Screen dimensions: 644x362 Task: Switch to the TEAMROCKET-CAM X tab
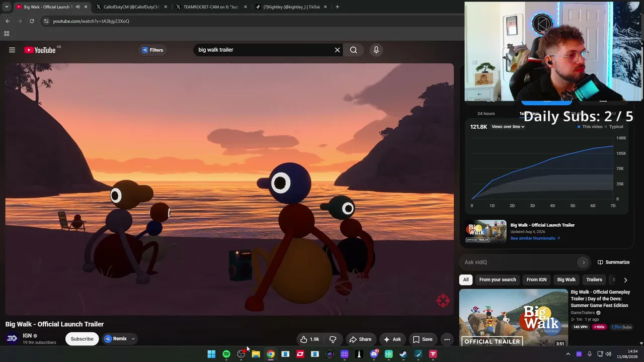click(211, 7)
